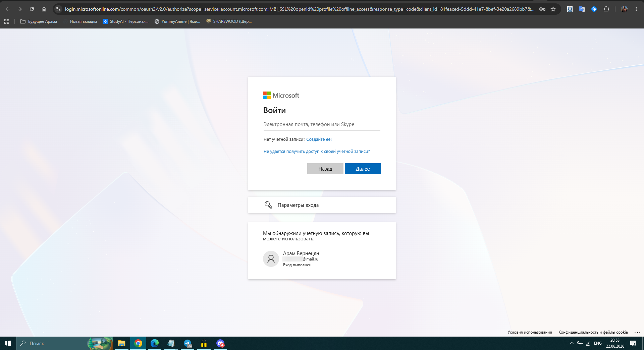Open the Google Translate extension
The height and width of the screenshot is (350, 644).
click(x=582, y=9)
